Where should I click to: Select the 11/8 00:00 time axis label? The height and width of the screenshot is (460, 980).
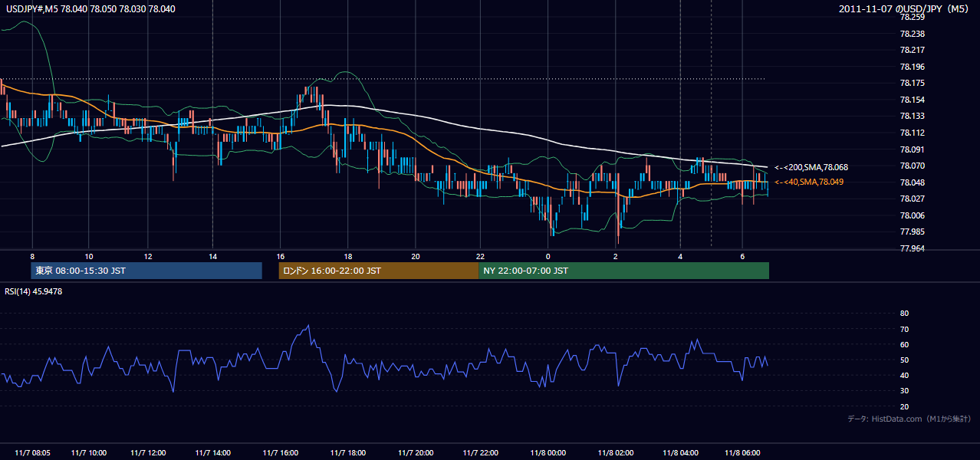click(548, 452)
